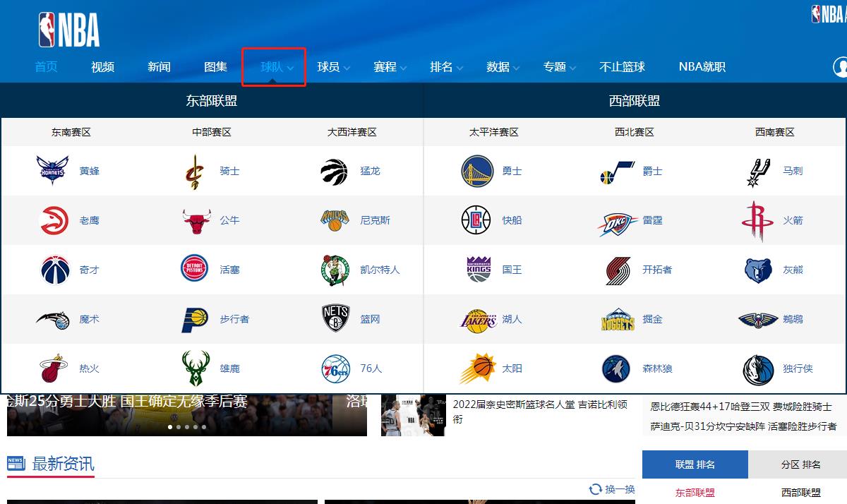Select the Bulls (公牛) logo

196,221
